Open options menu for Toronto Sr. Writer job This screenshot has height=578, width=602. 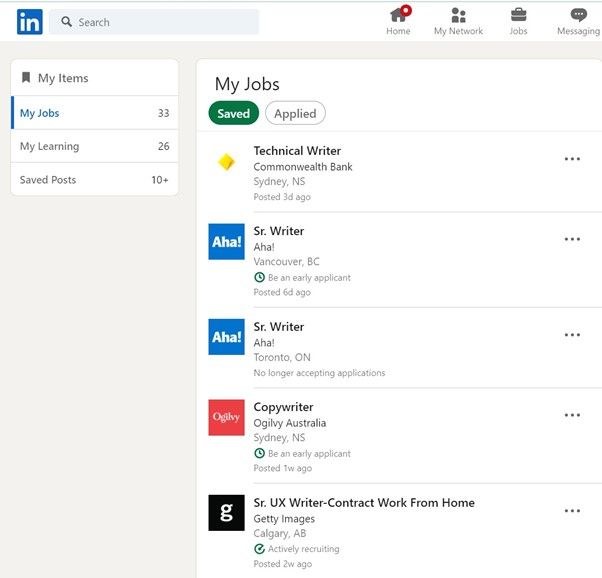click(x=572, y=335)
